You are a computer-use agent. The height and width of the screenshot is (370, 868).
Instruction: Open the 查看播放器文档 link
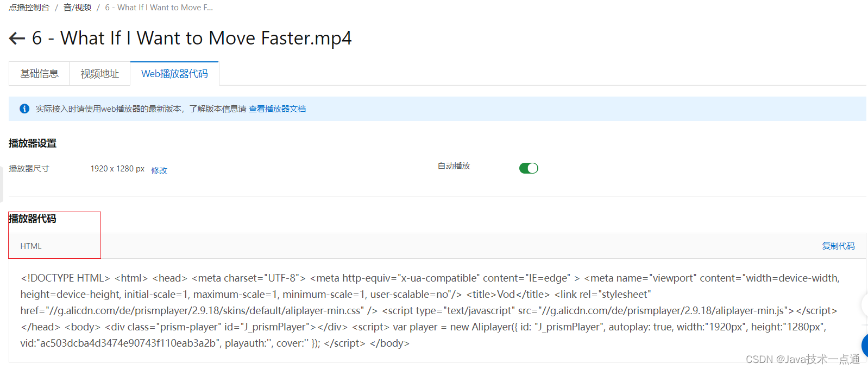click(x=277, y=109)
